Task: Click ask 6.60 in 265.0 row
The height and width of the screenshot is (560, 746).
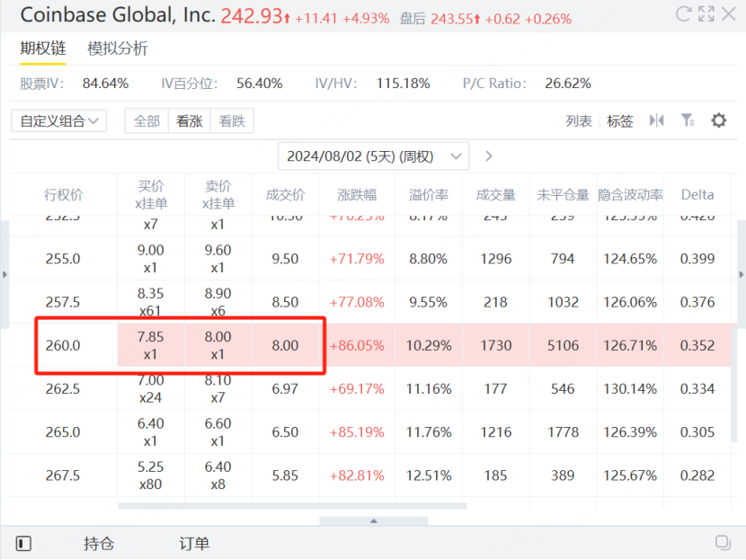Action: point(218,423)
